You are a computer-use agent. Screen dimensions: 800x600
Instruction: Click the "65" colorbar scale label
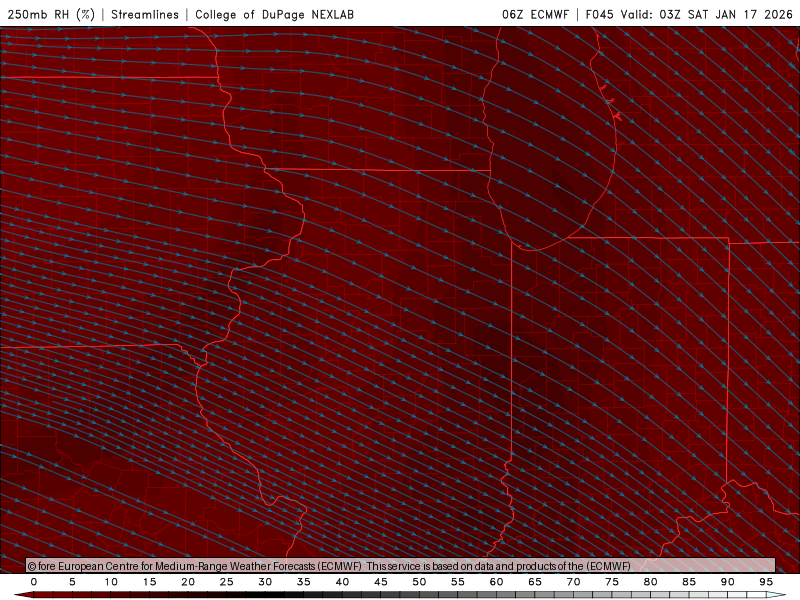(535, 582)
